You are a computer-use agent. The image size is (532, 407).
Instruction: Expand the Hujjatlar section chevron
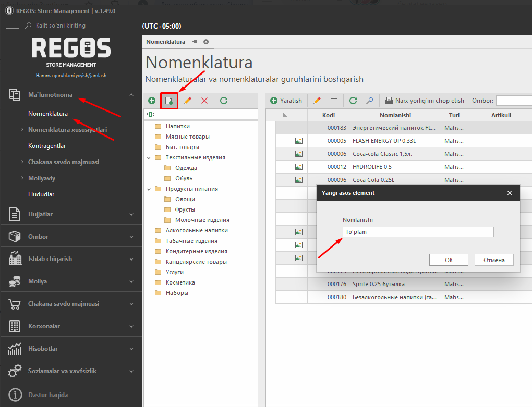[x=131, y=215]
